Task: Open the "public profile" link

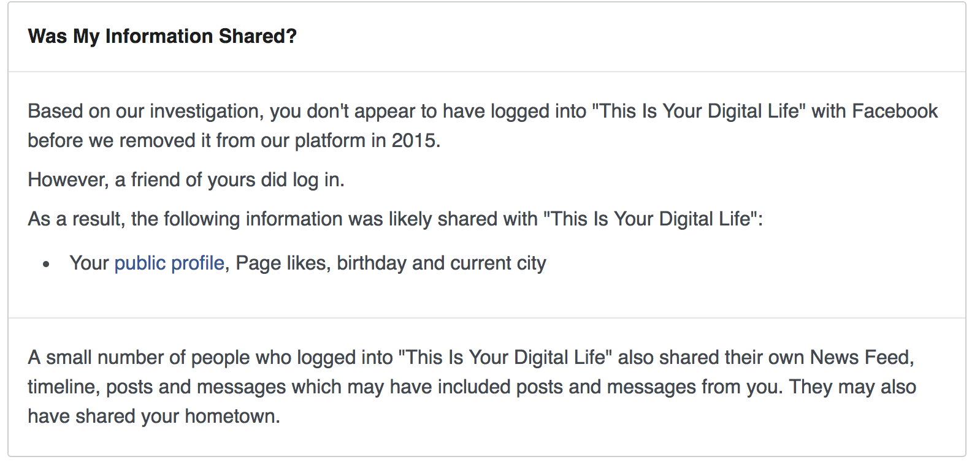Action: [x=169, y=263]
